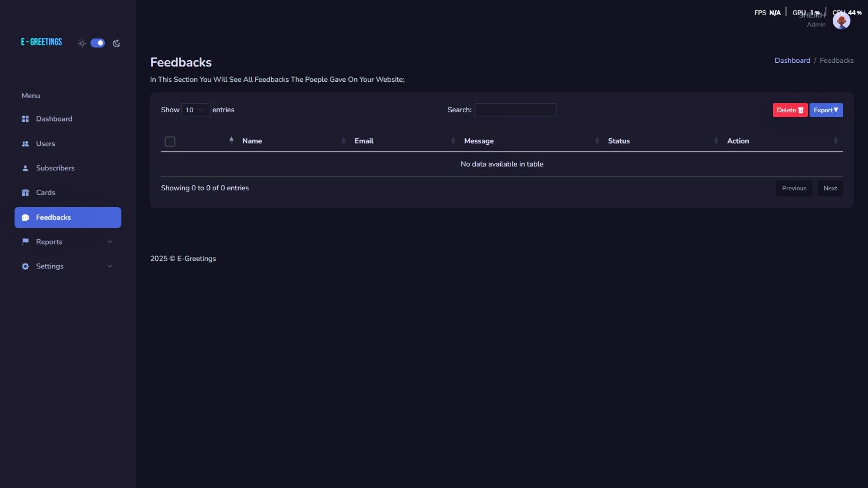Focus the table Search field

pos(515,110)
